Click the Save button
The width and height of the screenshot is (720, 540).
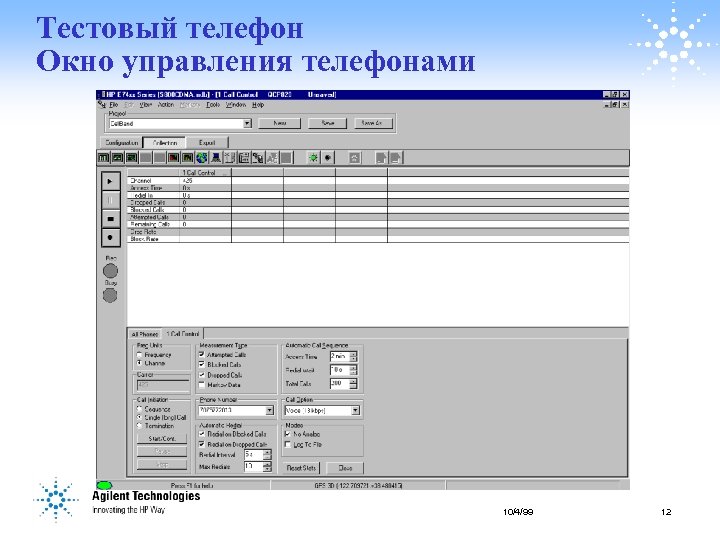327,123
